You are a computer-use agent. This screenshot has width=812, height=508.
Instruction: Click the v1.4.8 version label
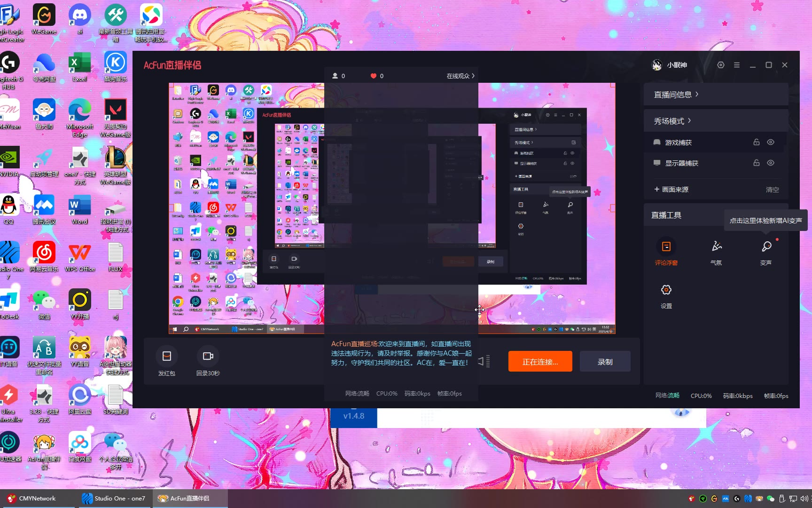click(x=354, y=416)
